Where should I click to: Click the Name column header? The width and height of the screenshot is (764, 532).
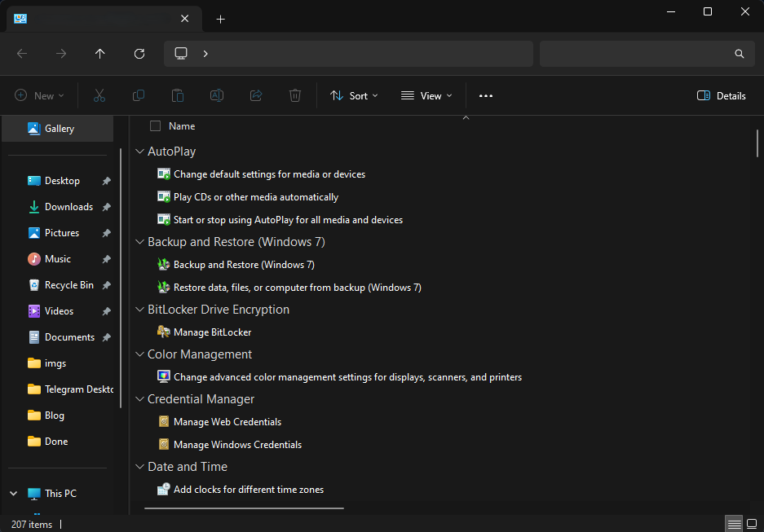182,126
